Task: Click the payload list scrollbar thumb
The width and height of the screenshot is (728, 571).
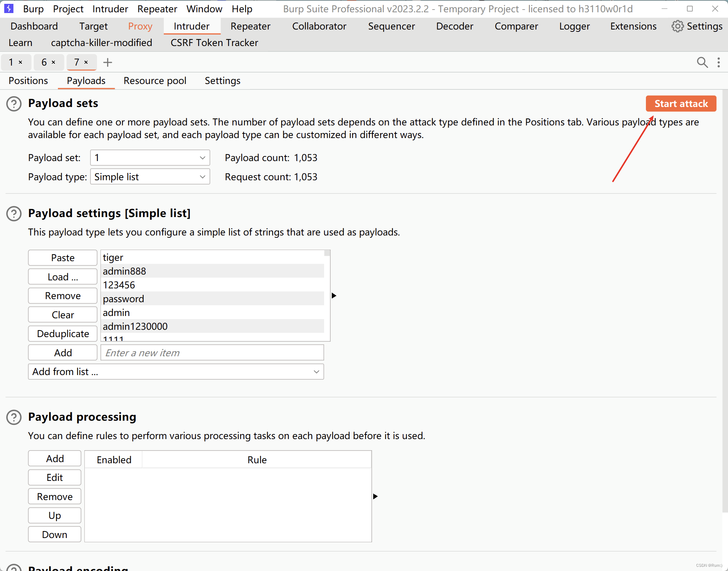Action: (x=327, y=253)
